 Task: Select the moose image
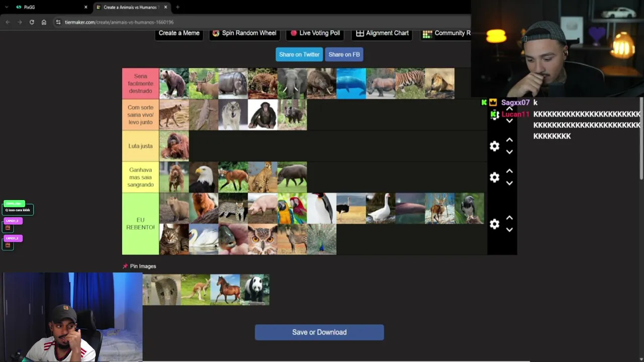tap(203, 83)
